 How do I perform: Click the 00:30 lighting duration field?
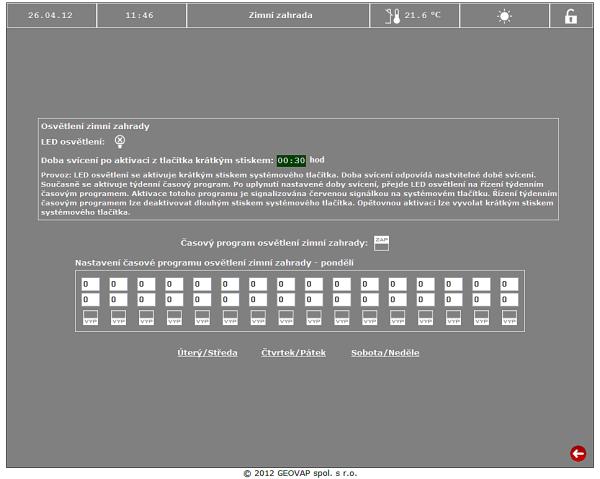[x=291, y=160]
